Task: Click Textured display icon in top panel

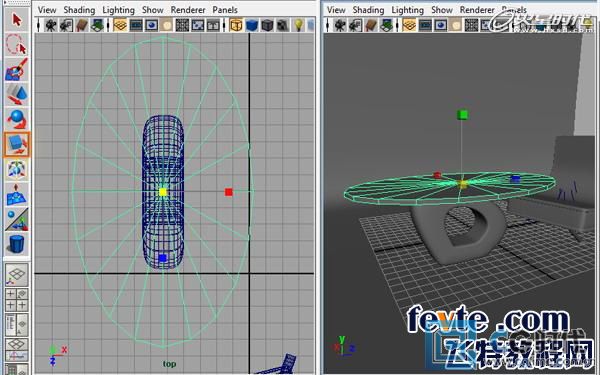Action: tap(282, 26)
